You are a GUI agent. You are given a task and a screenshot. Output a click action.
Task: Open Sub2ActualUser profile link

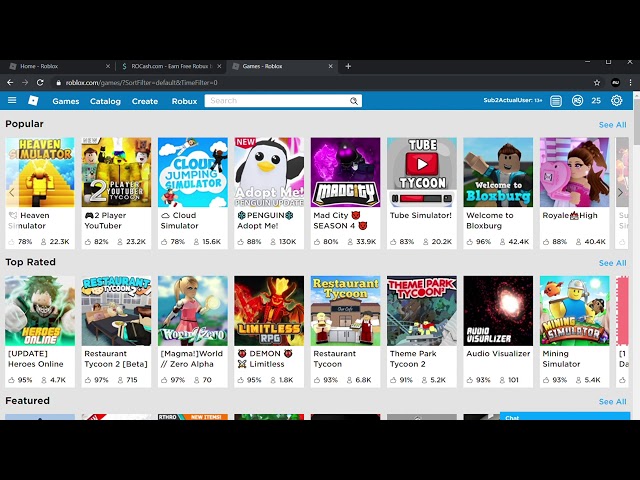click(x=513, y=100)
